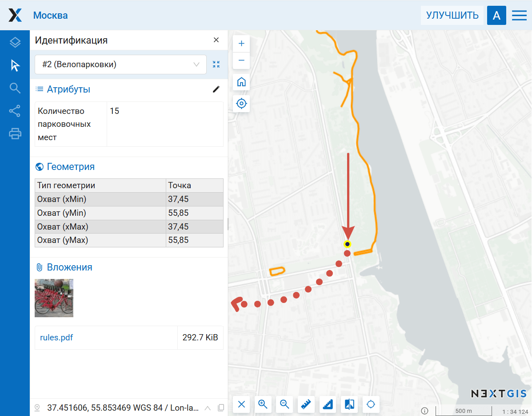Select the measure distance ruler tool

[307, 404]
